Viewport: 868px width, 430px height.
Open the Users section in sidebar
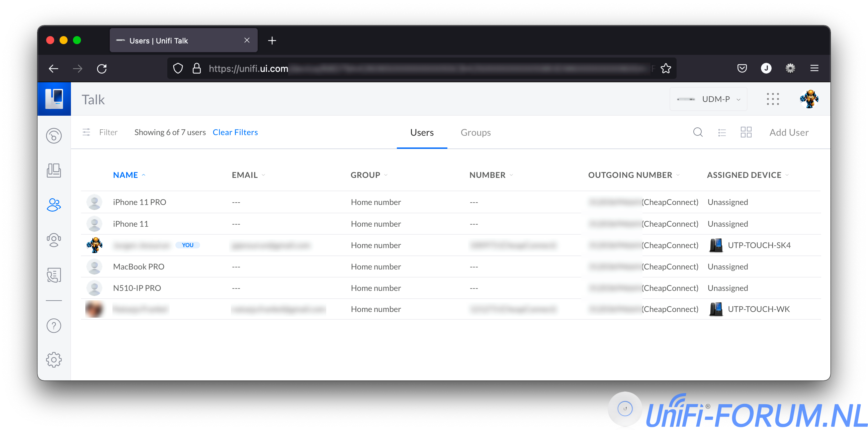(54, 205)
